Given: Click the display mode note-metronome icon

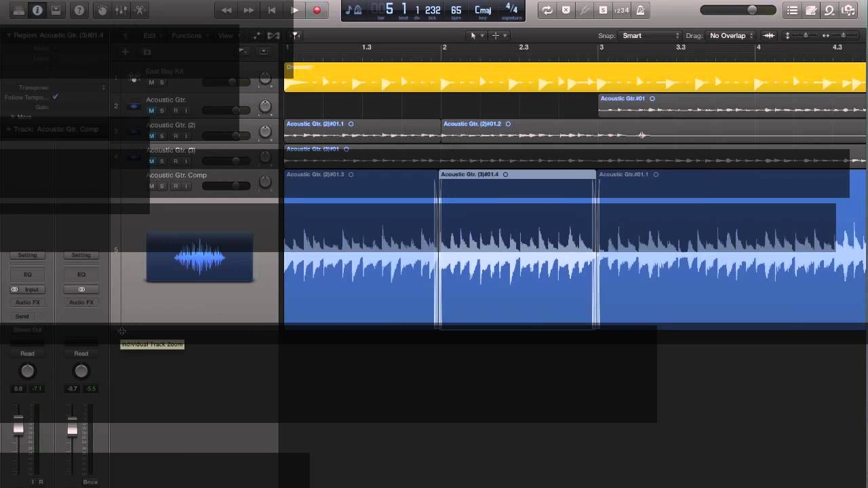Looking at the screenshot, I should (x=353, y=9).
